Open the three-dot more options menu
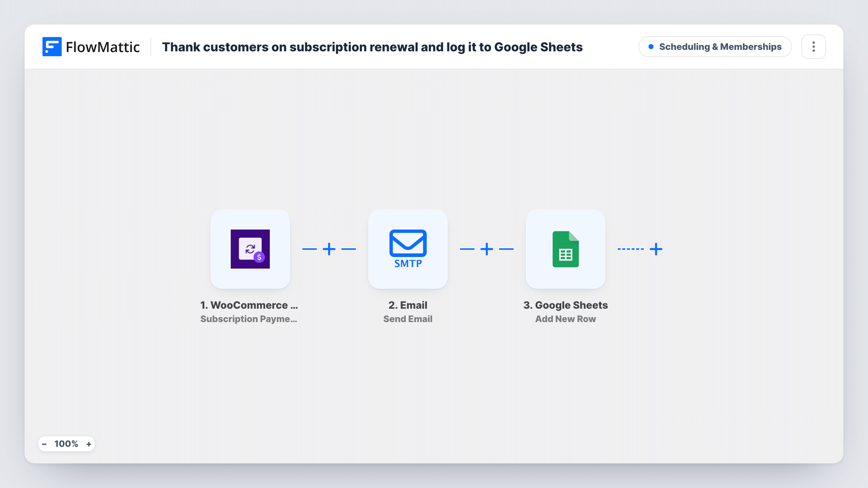 tap(814, 47)
